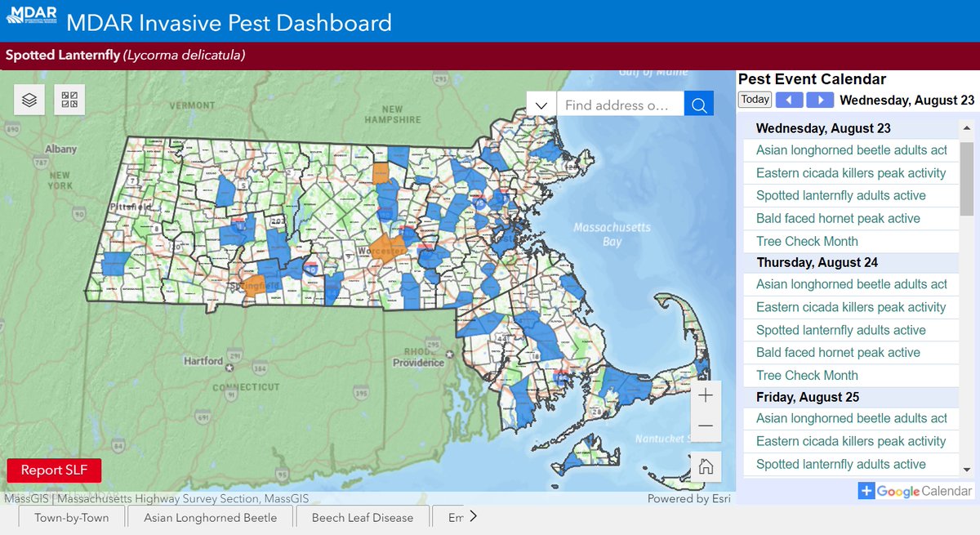Go back a day with the blue back arrow
The image size is (980, 535).
coord(789,99)
